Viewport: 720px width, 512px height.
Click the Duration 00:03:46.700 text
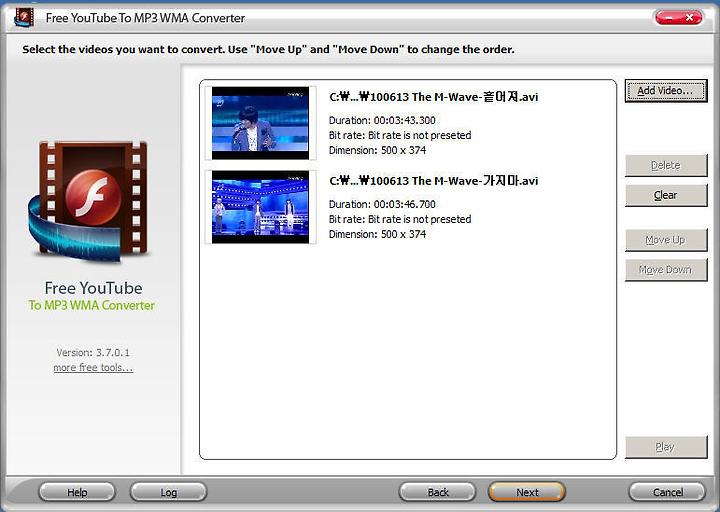click(x=382, y=204)
